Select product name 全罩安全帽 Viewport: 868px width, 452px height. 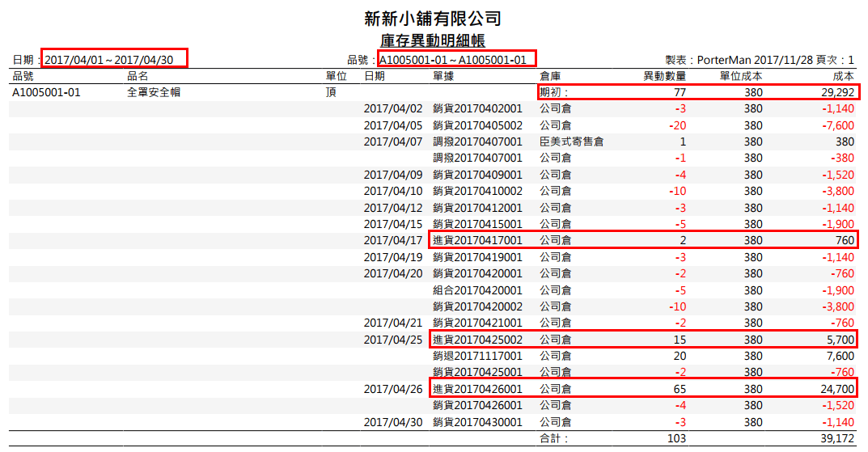154,92
